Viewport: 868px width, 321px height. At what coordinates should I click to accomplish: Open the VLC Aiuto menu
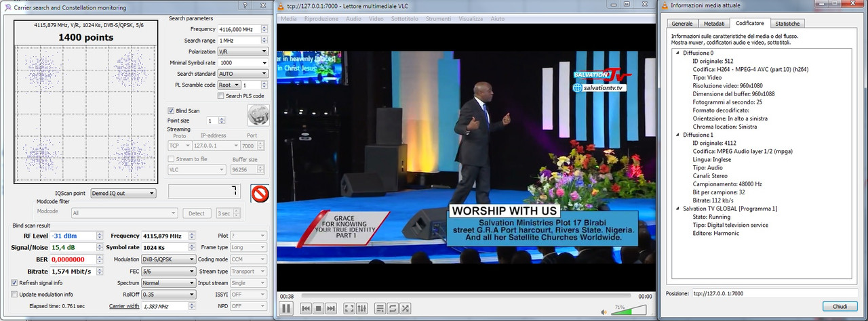pyautogui.click(x=497, y=19)
